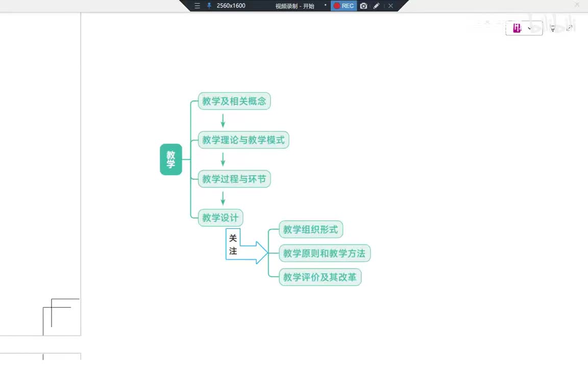The width and height of the screenshot is (588, 368).
Task: Select the 教学评价及其改革 node
Action: pos(320,277)
